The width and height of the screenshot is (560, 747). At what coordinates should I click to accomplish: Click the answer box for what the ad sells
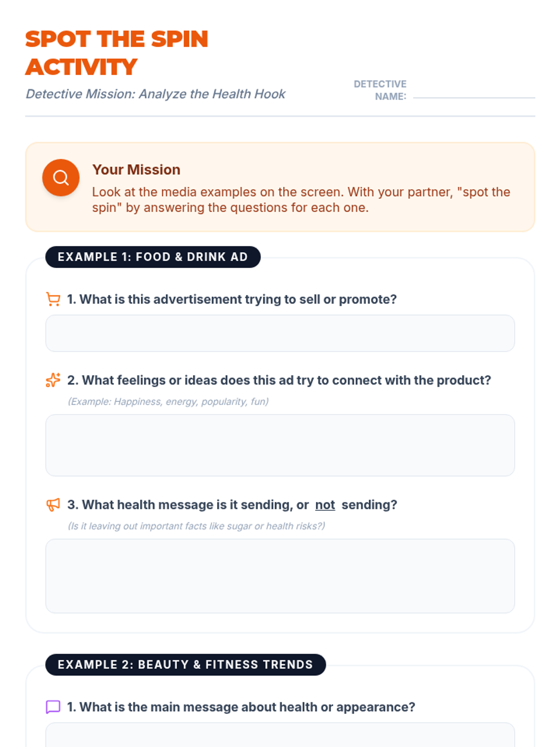point(280,333)
